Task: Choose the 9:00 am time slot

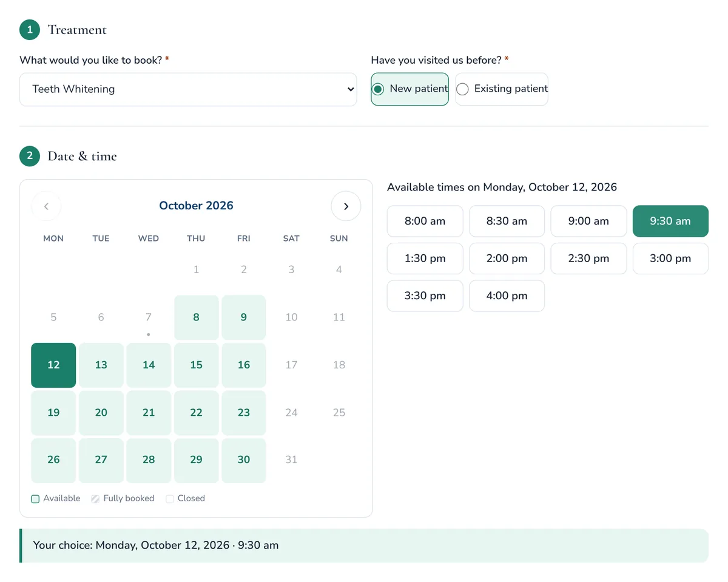Action: [588, 221]
